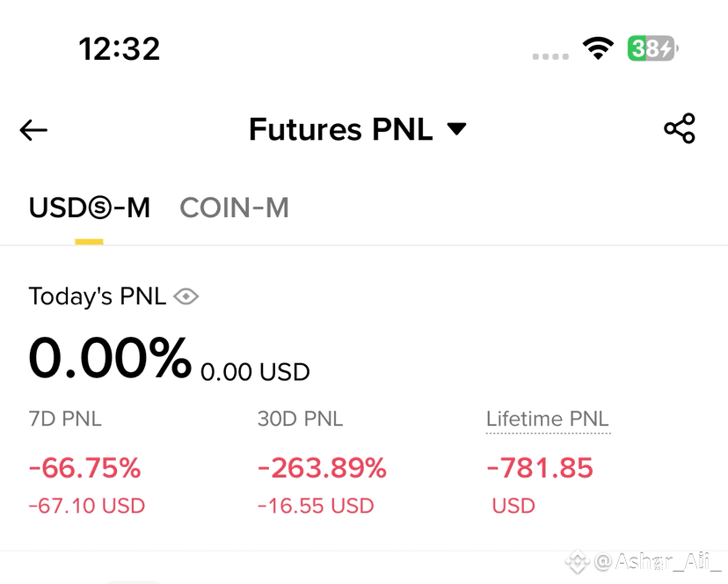The width and height of the screenshot is (728, 584).
Task: Tap the cellular signal dots
Action: pos(550,56)
